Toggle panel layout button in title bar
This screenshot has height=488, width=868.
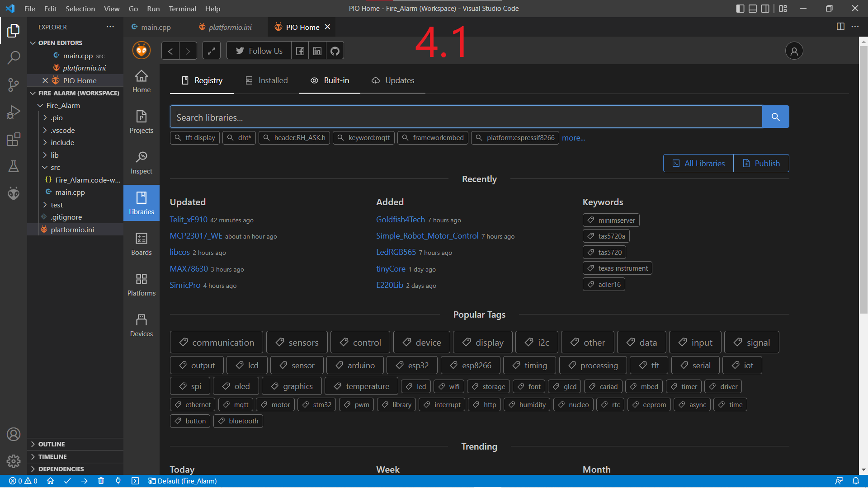[x=753, y=9]
